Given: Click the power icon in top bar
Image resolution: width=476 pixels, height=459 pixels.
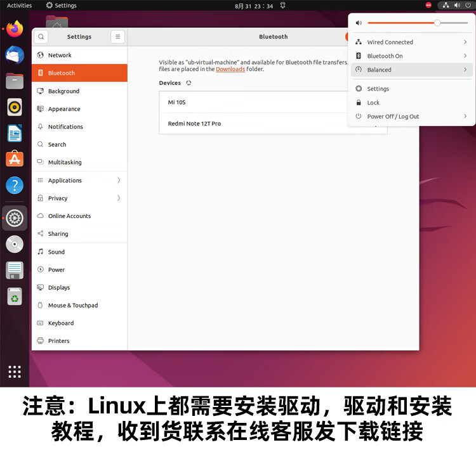Looking at the screenshot, I should 468,5.
